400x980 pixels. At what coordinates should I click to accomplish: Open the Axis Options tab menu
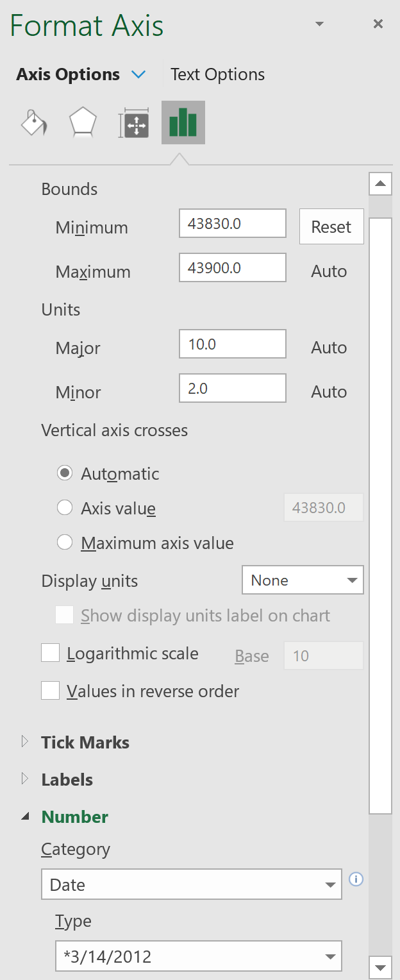[x=138, y=74]
